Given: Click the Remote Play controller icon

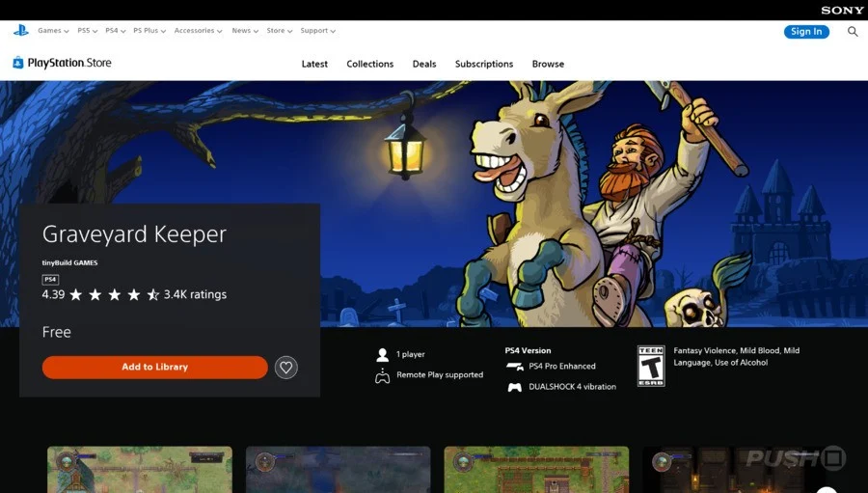Looking at the screenshot, I should tap(382, 375).
